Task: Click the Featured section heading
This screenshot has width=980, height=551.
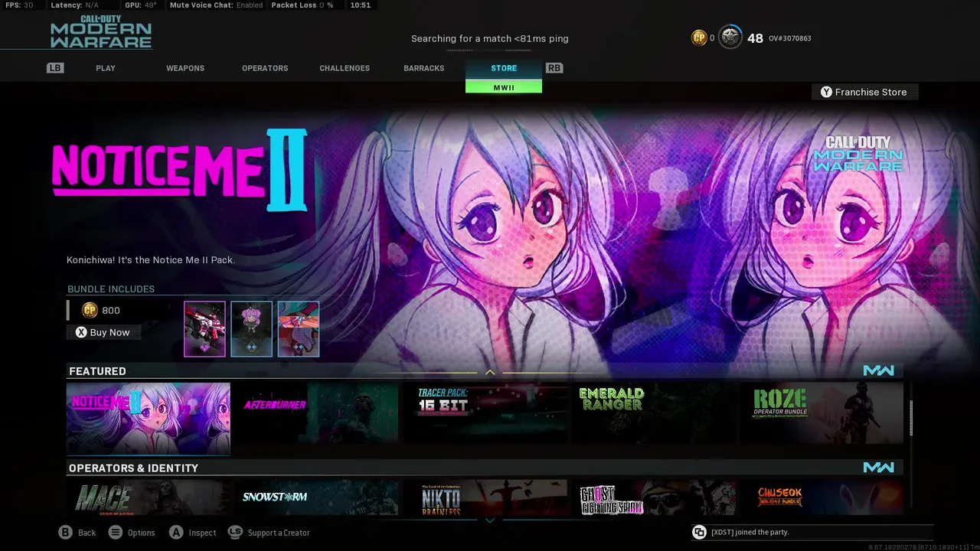Action: [x=97, y=371]
